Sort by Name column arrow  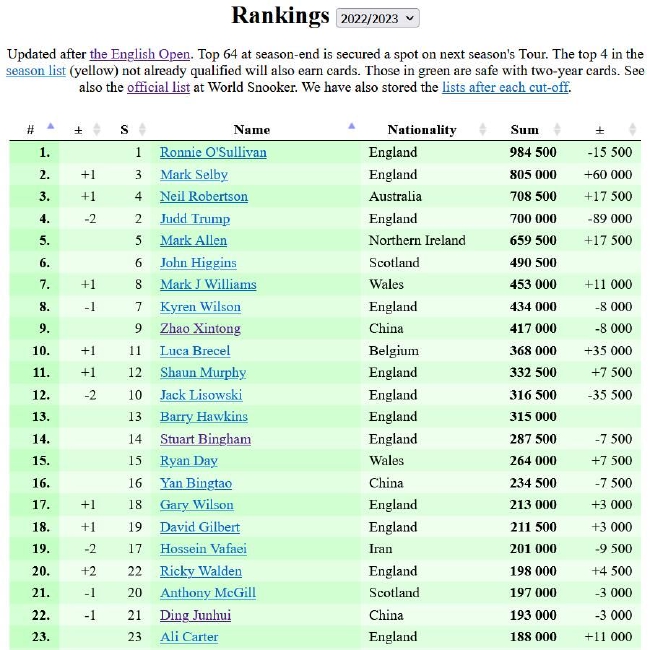(352, 126)
